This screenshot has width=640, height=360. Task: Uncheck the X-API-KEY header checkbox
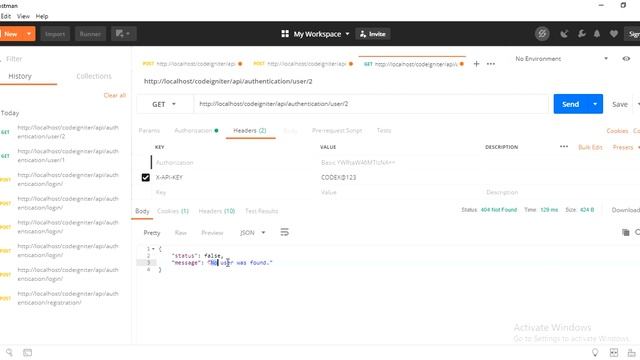point(146,177)
